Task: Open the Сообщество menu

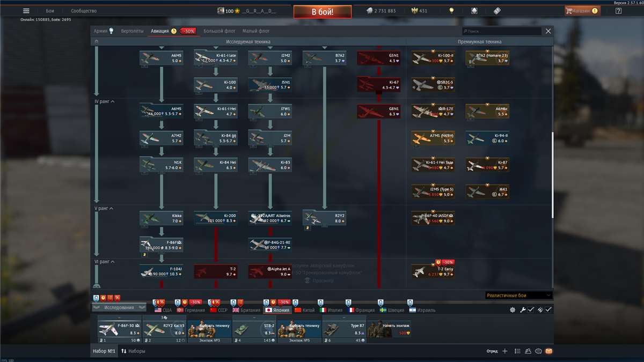Action: (84, 11)
